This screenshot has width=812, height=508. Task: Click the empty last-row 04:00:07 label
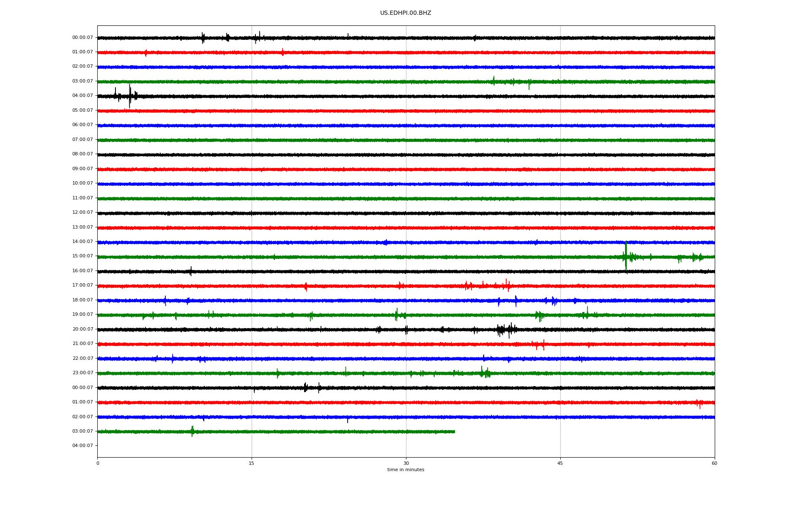[x=82, y=446]
